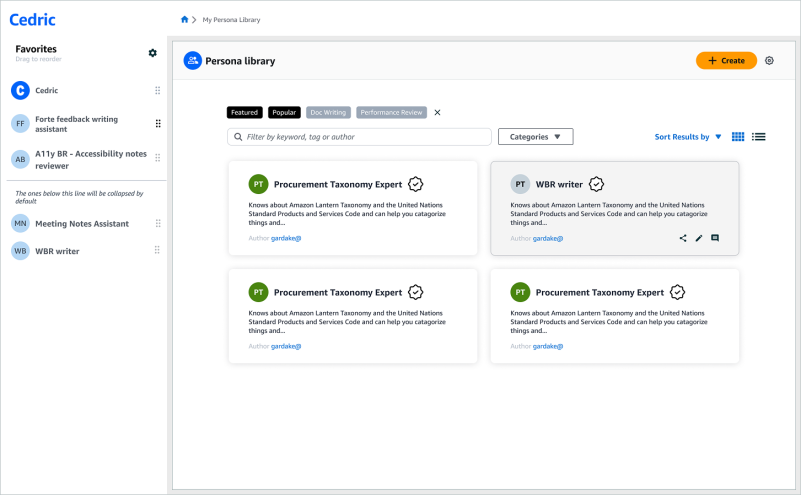Toggle the Popular filter tag

pos(284,113)
